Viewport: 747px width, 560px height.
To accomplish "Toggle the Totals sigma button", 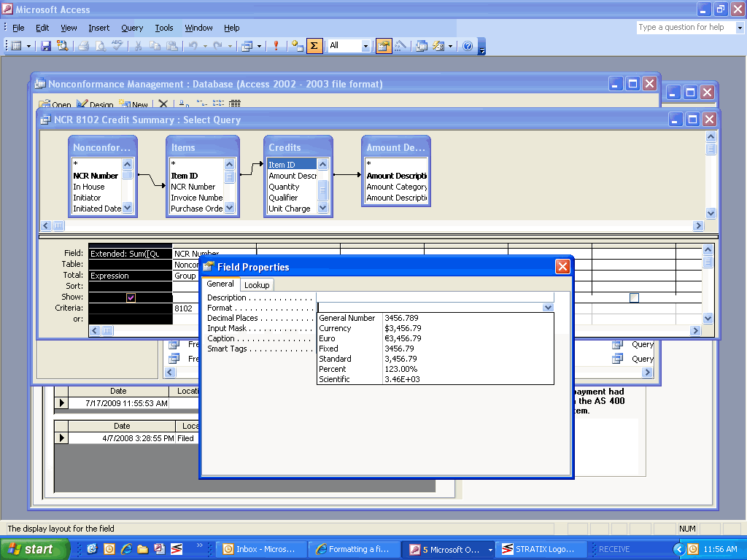I will (x=314, y=46).
